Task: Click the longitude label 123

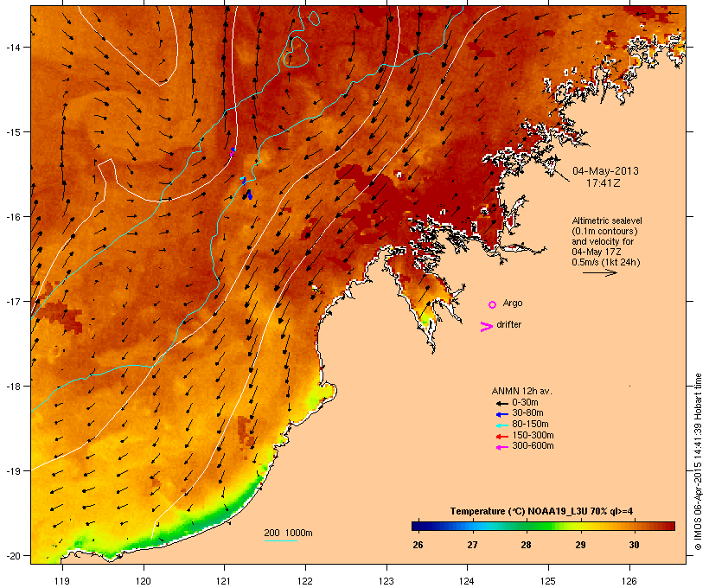Action: [x=386, y=581]
